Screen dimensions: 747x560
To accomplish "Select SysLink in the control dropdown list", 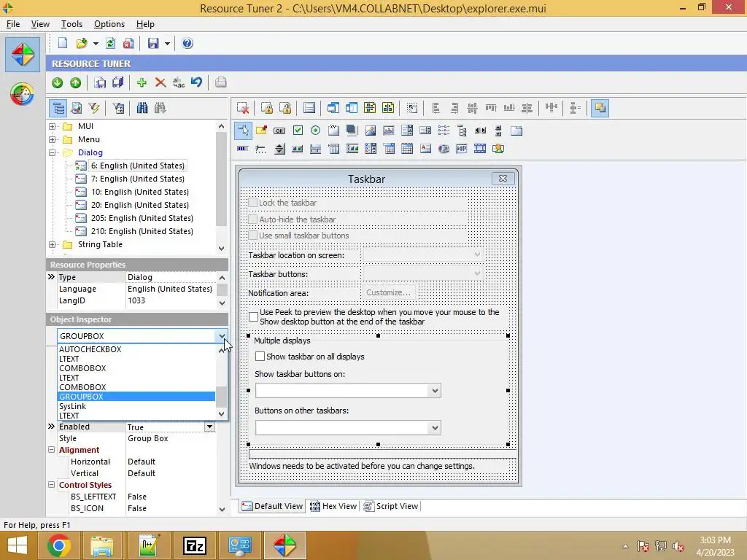I will (x=136, y=406).
